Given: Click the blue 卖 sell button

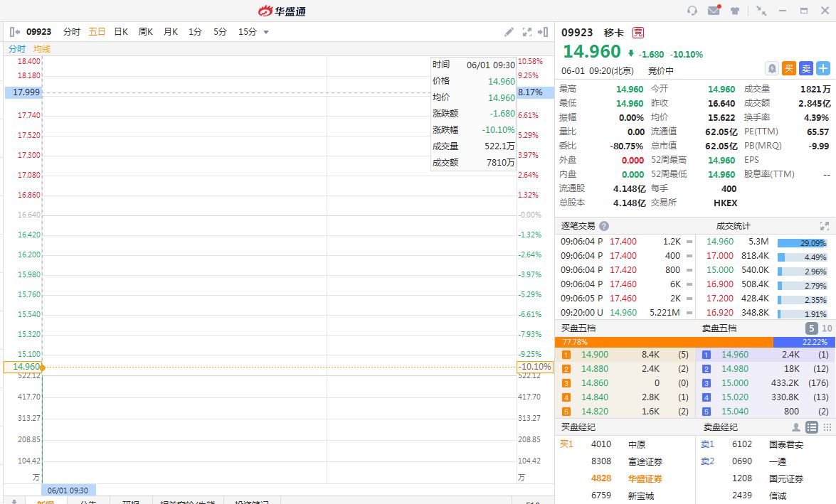Looking at the screenshot, I should click(x=806, y=68).
